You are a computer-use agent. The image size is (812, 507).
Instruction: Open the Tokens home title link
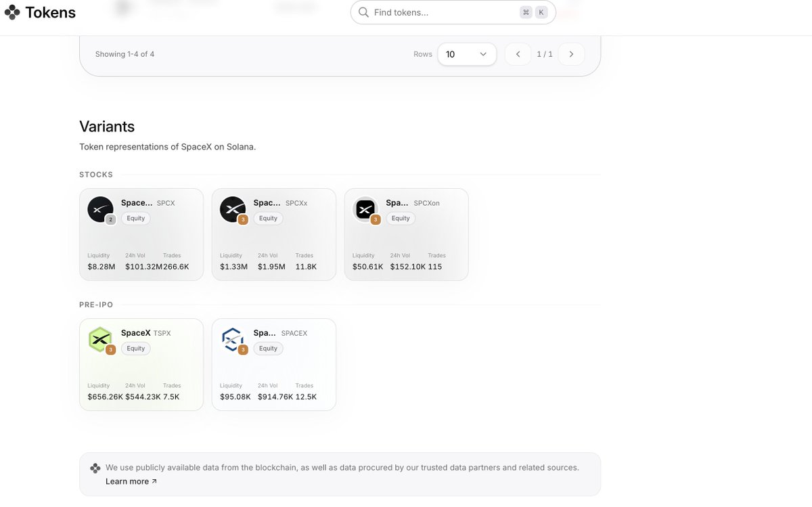click(50, 12)
